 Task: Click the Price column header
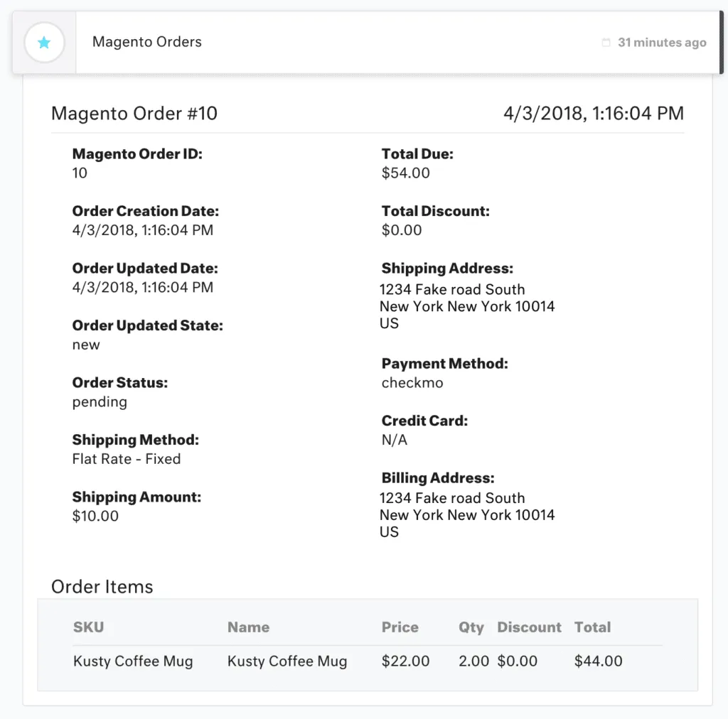pyautogui.click(x=400, y=627)
